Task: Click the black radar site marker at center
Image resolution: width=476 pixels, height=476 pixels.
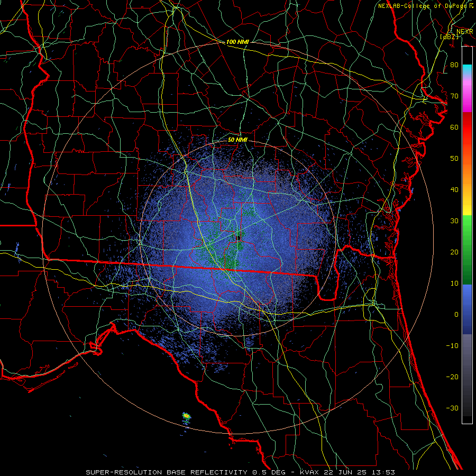Action: point(239,237)
